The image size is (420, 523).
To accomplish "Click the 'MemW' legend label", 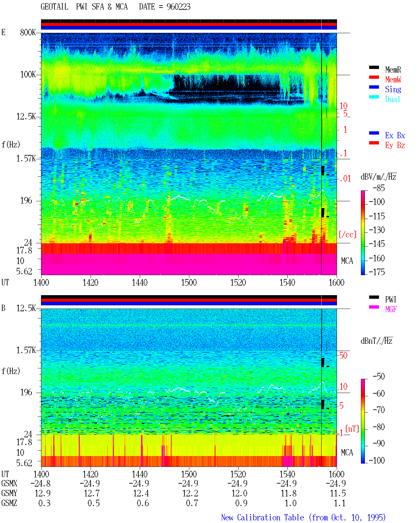I will (x=393, y=79).
